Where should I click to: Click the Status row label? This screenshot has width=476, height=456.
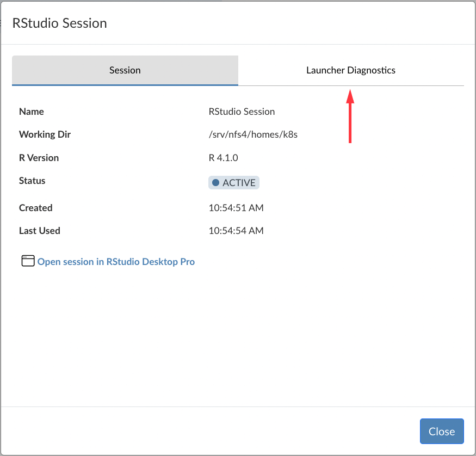[x=32, y=181]
